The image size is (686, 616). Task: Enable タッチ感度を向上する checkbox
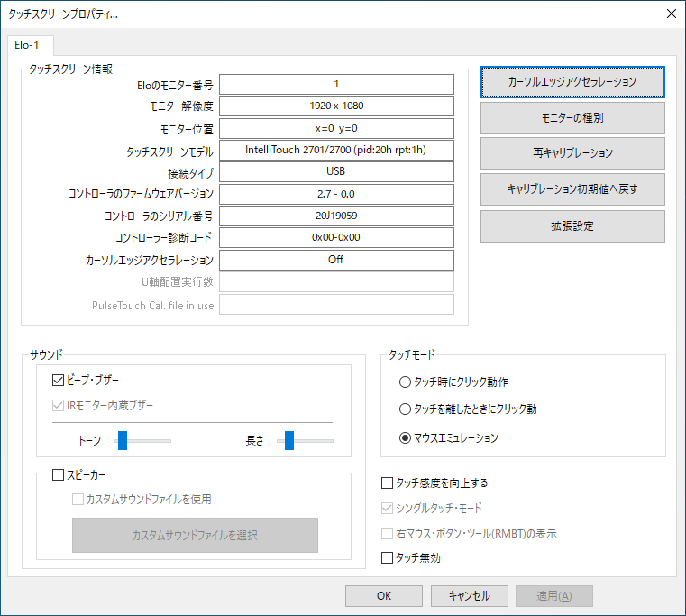pyautogui.click(x=388, y=483)
